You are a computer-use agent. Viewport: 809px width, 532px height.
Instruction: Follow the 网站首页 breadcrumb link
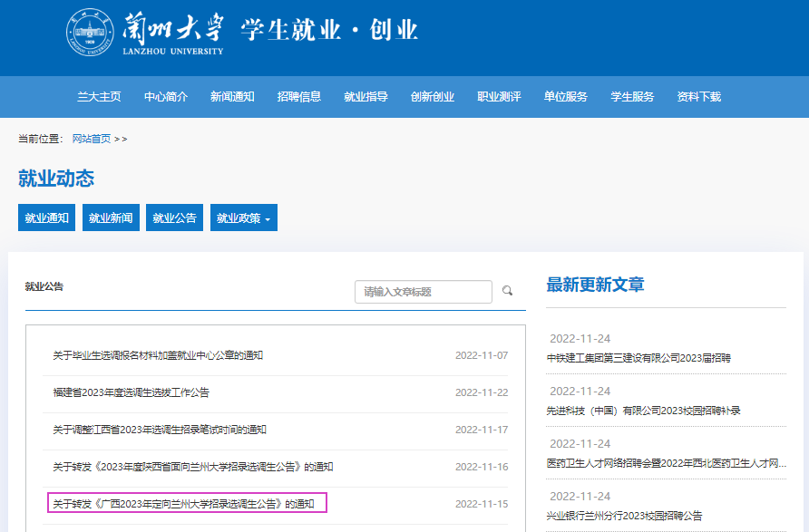pyautogui.click(x=92, y=139)
